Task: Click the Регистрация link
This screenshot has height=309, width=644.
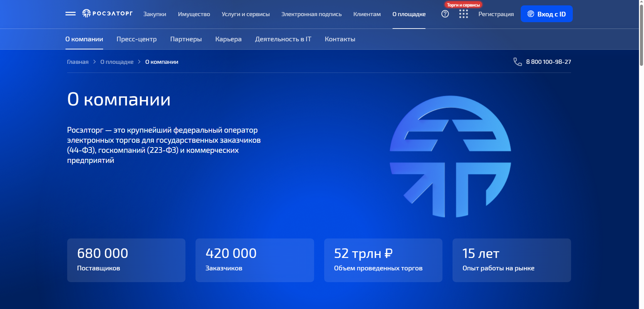Action: tap(496, 14)
